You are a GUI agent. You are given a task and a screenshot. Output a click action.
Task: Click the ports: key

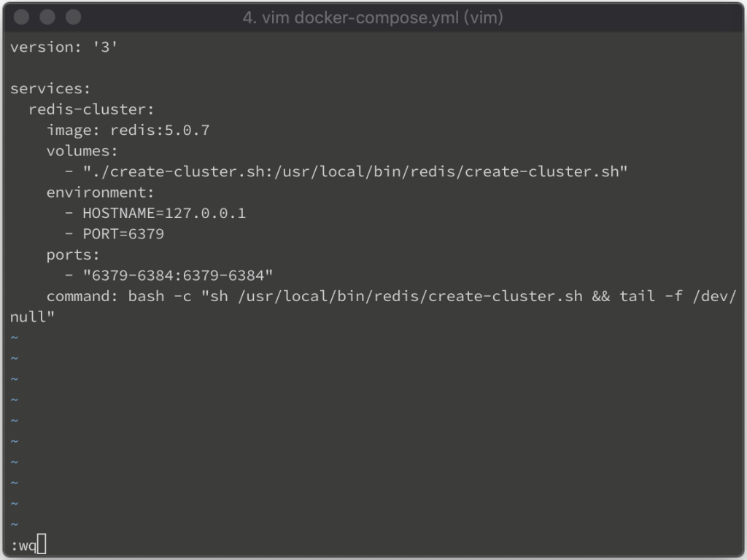pyautogui.click(x=73, y=255)
